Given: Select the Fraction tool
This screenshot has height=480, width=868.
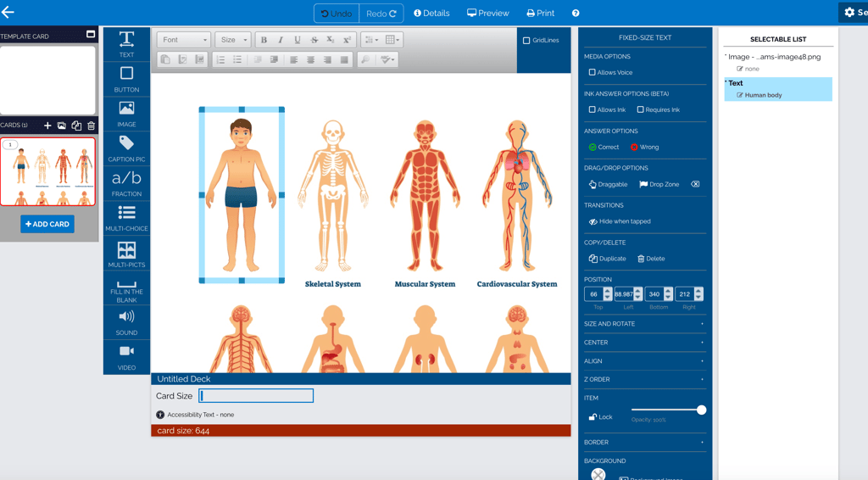Looking at the screenshot, I should tap(126, 182).
